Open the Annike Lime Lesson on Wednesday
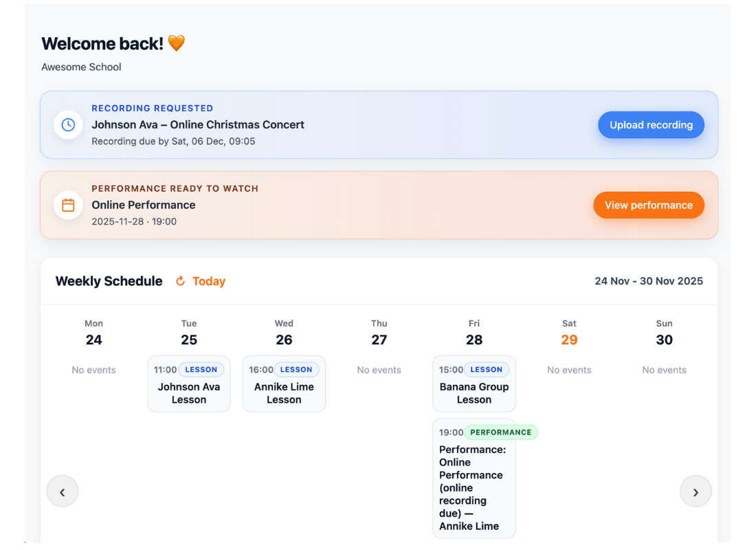 click(284, 393)
